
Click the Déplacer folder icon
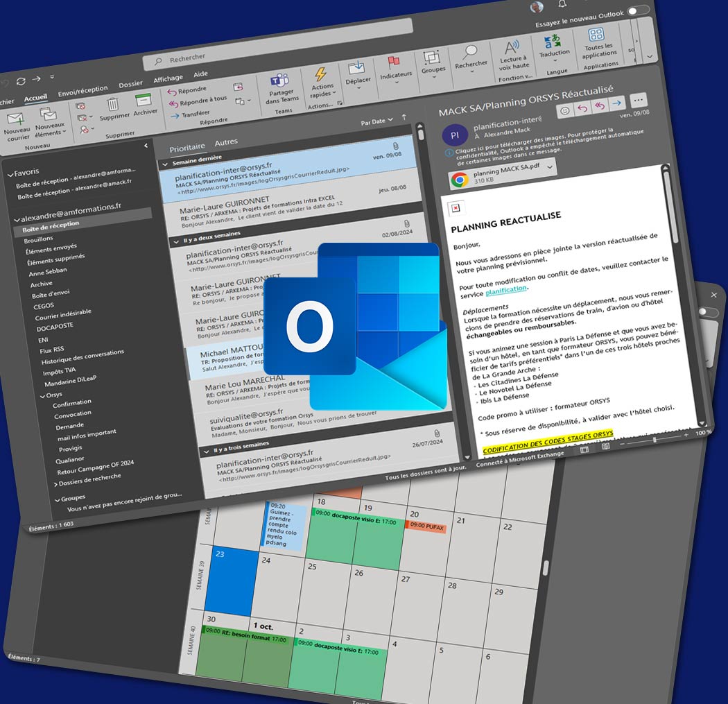point(356,68)
